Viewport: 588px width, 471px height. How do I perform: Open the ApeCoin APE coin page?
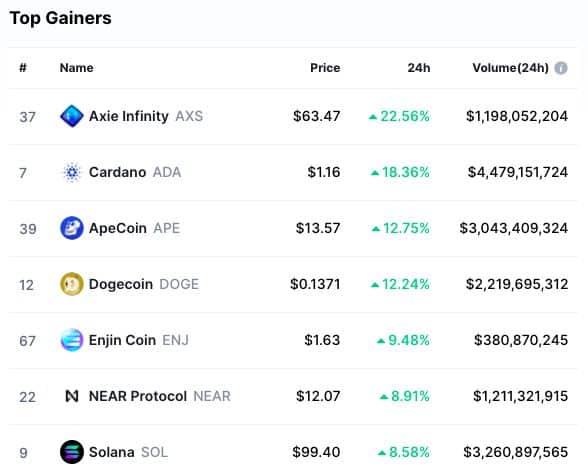click(x=135, y=228)
